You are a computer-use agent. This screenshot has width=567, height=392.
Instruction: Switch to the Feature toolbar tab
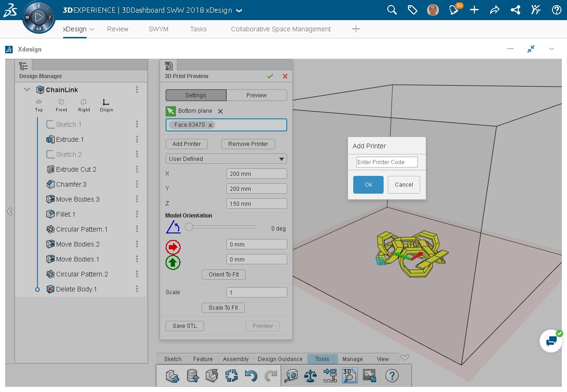coord(203,359)
